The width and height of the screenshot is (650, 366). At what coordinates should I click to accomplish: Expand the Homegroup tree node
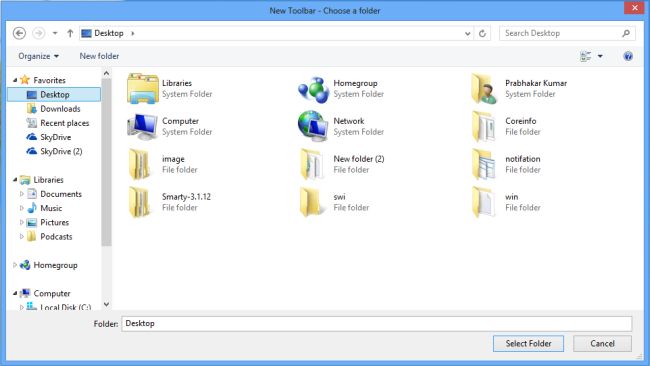[15, 265]
